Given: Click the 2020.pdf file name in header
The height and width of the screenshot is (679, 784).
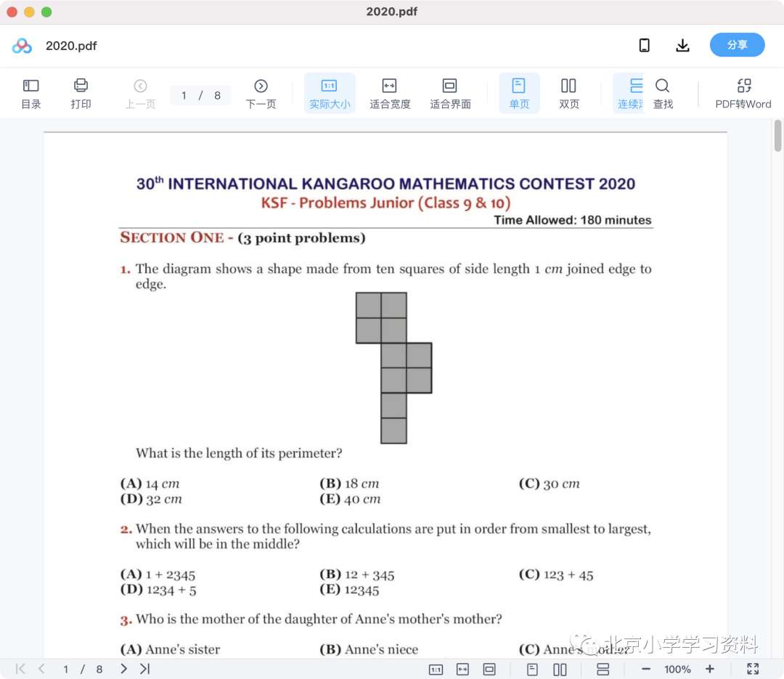Looking at the screenshot, I should click(71, 46).
